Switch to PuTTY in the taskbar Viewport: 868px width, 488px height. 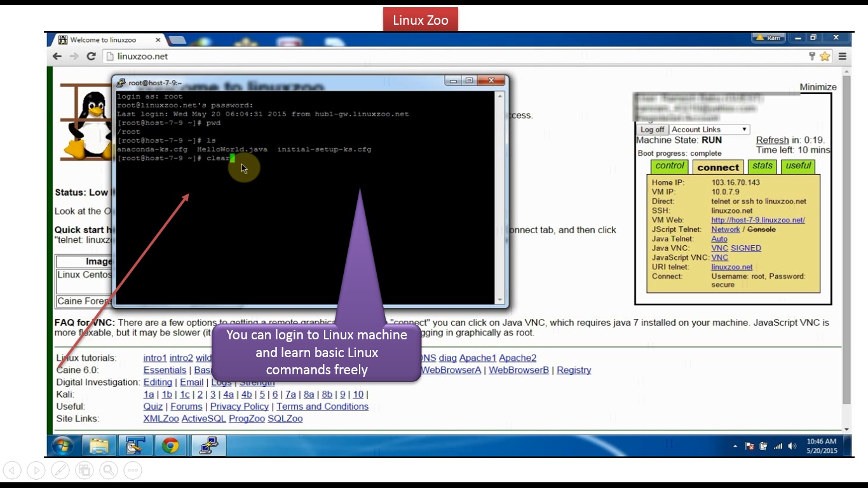click(209, 445)
